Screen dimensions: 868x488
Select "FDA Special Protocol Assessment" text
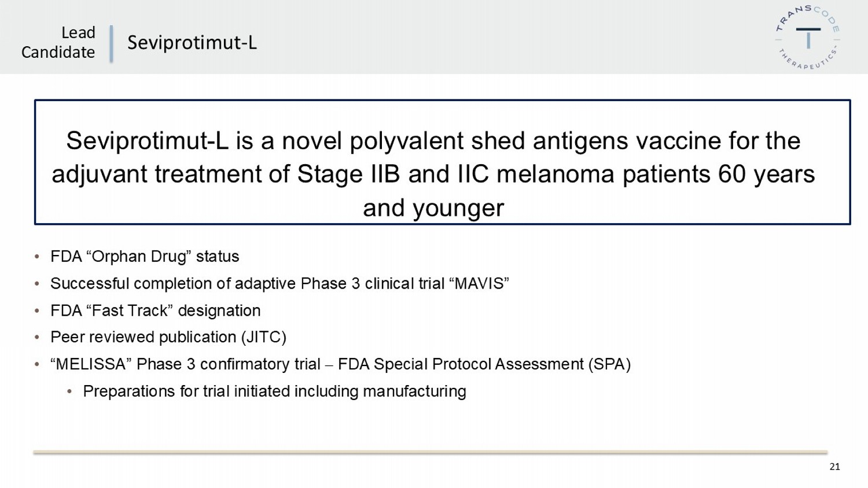[461, 364]
